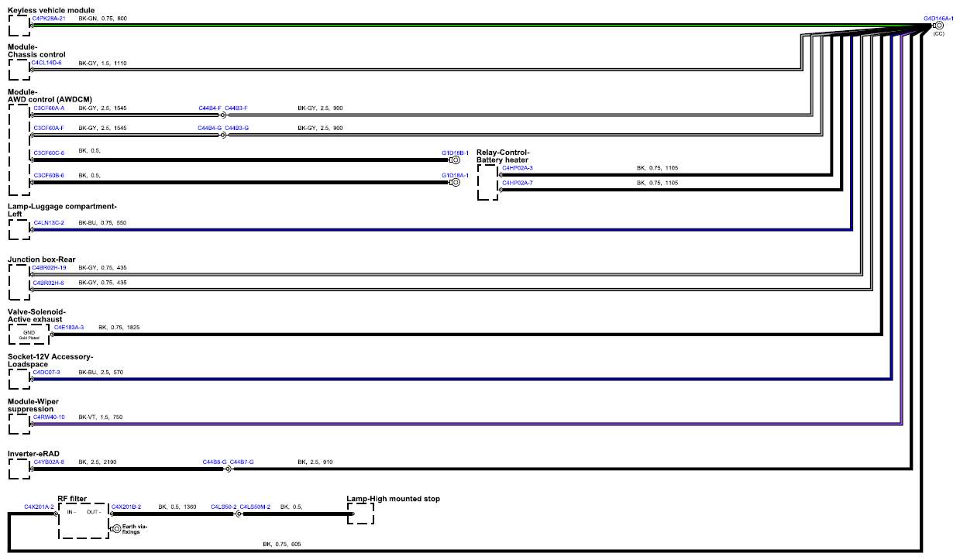
Task: Select connector reference C3CF60C-6
Action: (x=49, y=153)
